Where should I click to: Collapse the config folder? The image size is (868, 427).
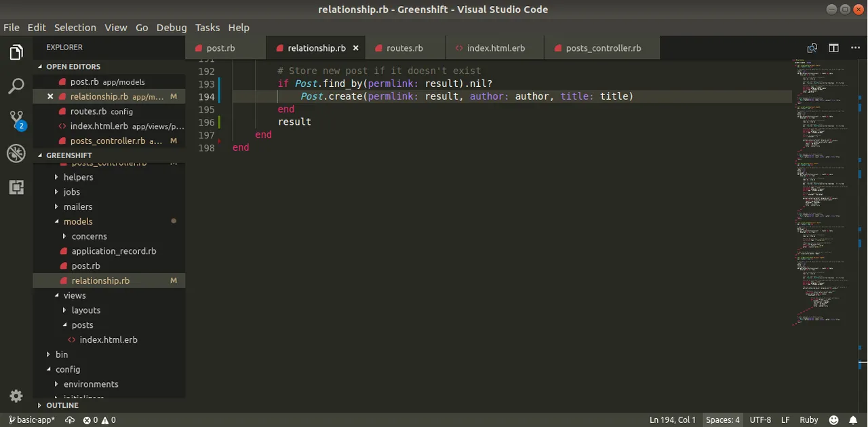[49, 369]
